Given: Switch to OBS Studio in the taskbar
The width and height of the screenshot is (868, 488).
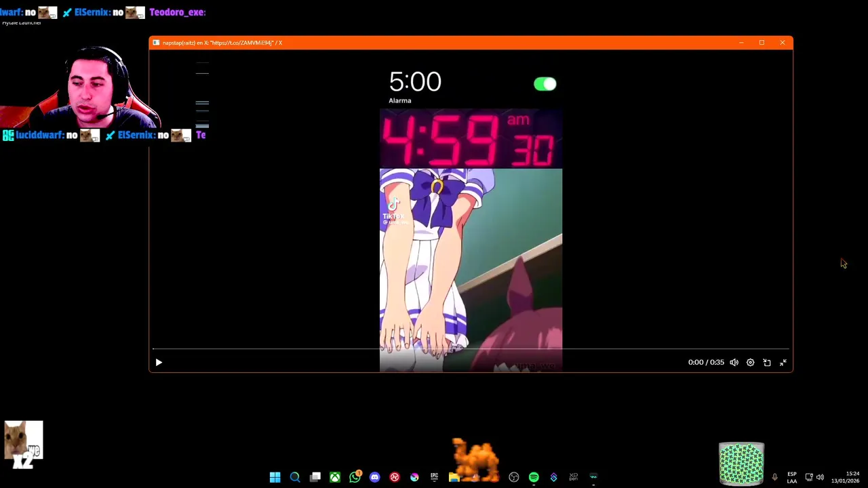Looking at the screenshot, I should click(x=514, y=477).
